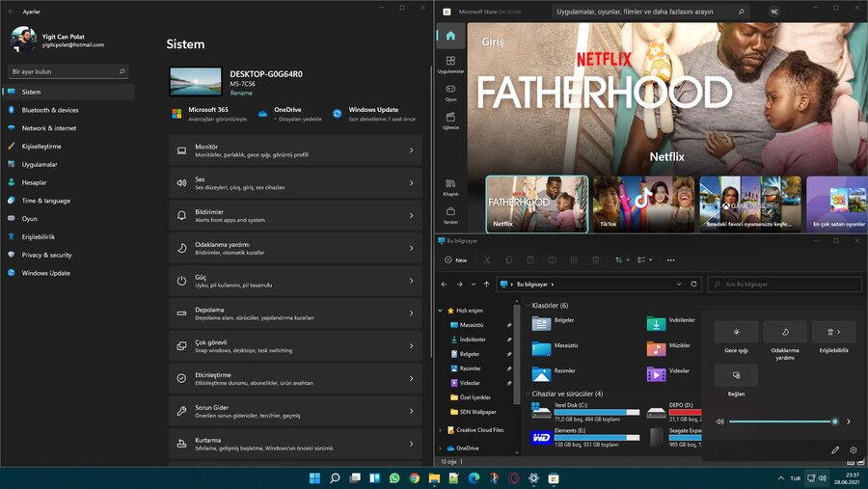The height and width of the screenshot is (489, 868).
Task: Click the pencil edit quick settings icon
Action: pos(835,449)
